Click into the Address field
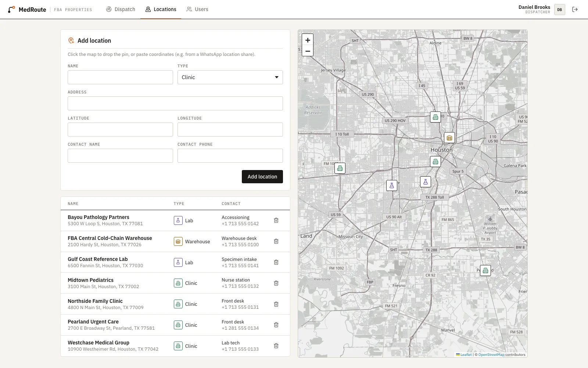 click(175, 103)
